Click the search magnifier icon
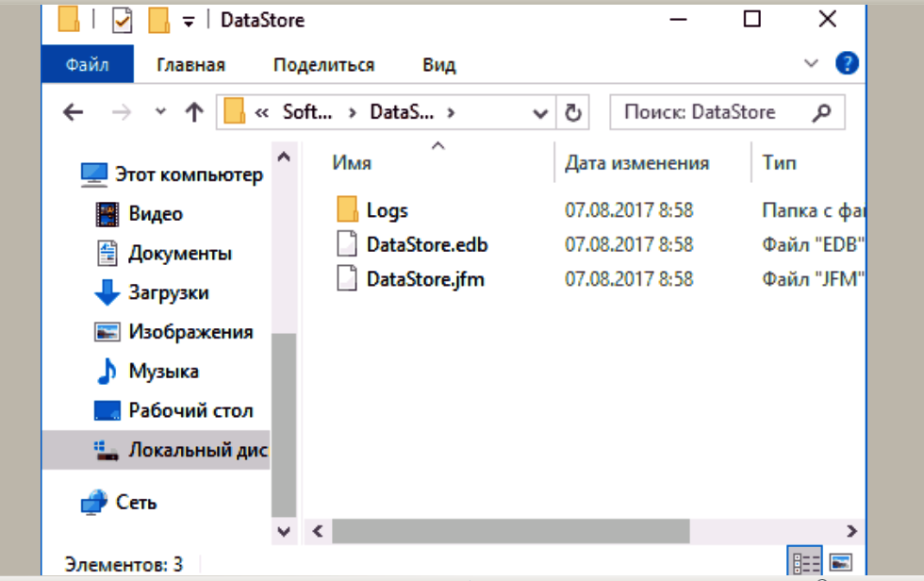The height and width of the screenshot is (581, 924). pyautogui.click(x=821, y=112)
